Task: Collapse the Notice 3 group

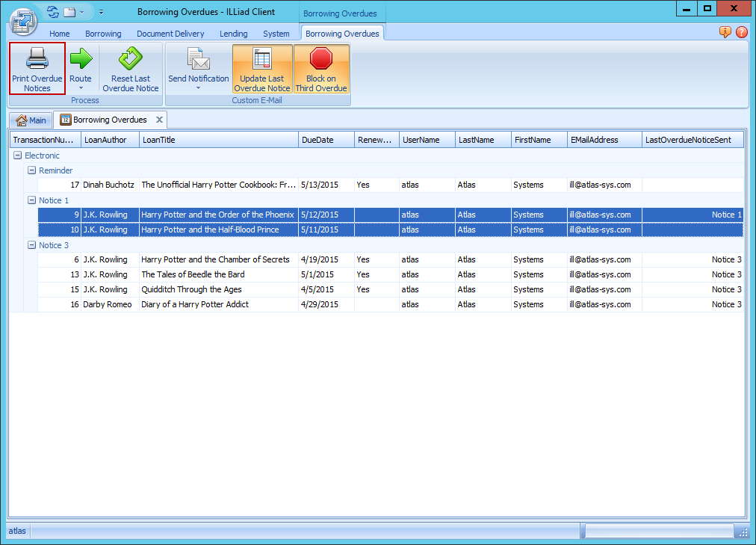Action: (31, 245)
